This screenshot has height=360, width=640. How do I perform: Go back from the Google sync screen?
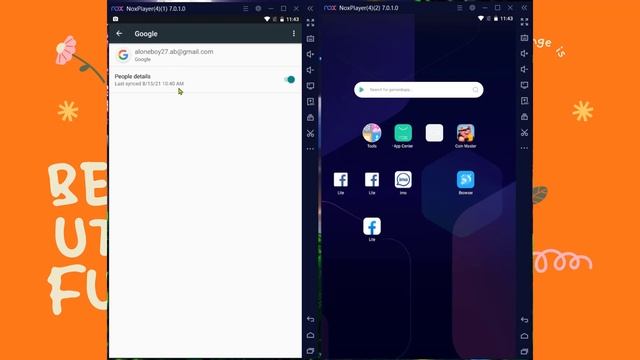point(119,33)
